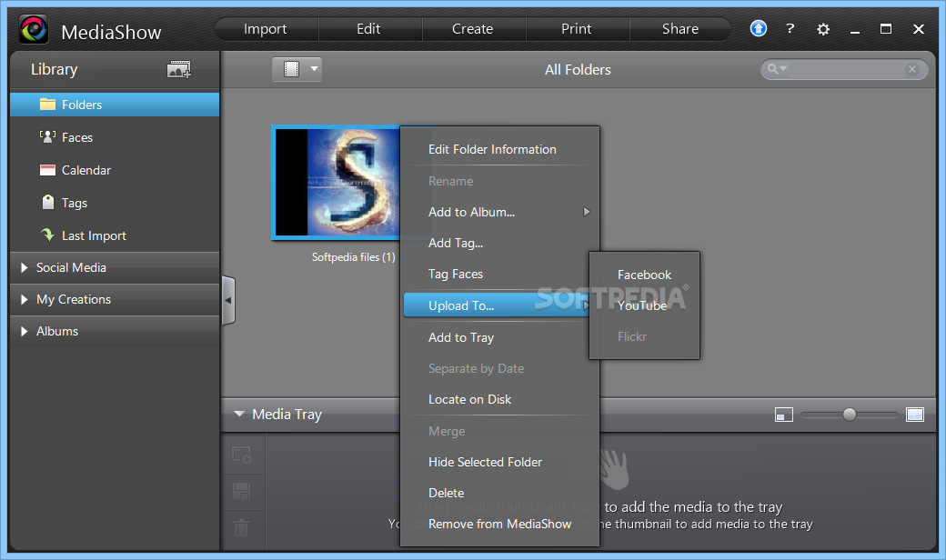Image resolution: width=946 pixels, height=560 pixels.
Task: Expand the My Creations section
Action: (x=25, y=299)
